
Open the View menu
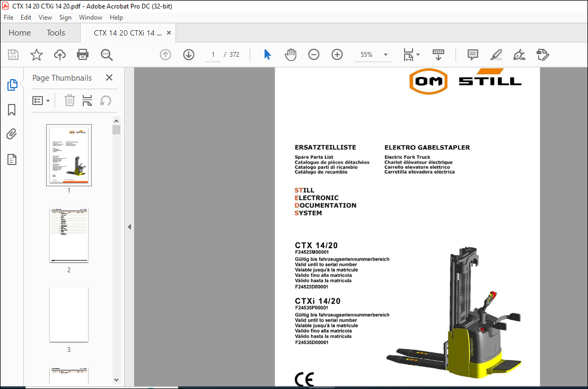pos(45,18)
